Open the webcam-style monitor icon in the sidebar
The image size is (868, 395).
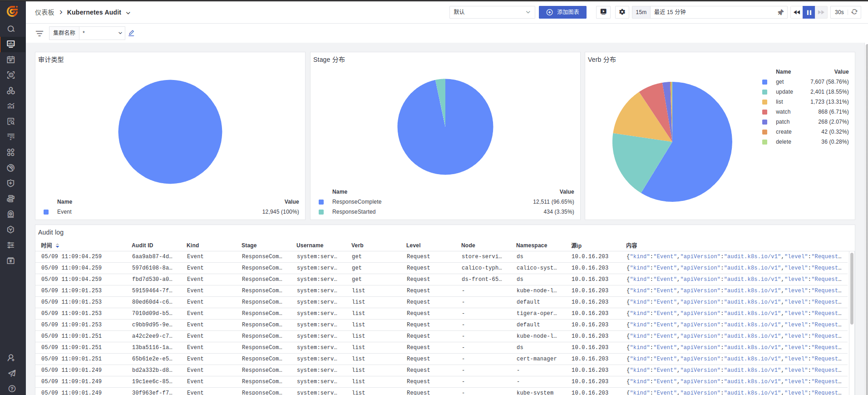tap(11, 214)
